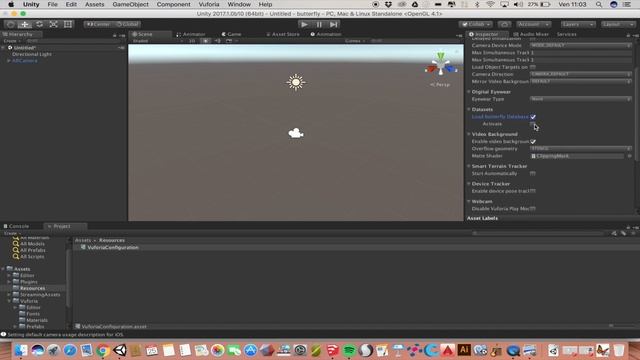Toggle Enable video background checkbox

click(533, 141)
